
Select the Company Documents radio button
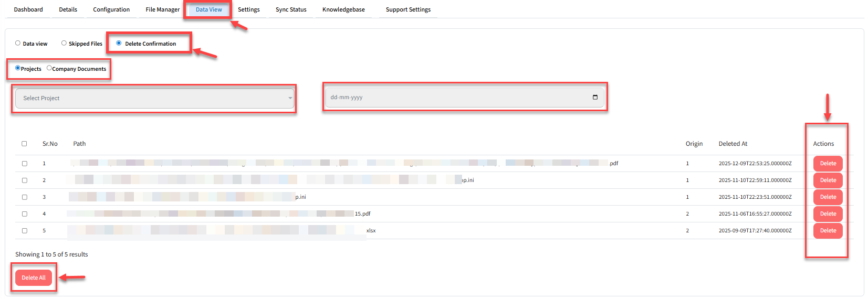[x=49, y=68]
